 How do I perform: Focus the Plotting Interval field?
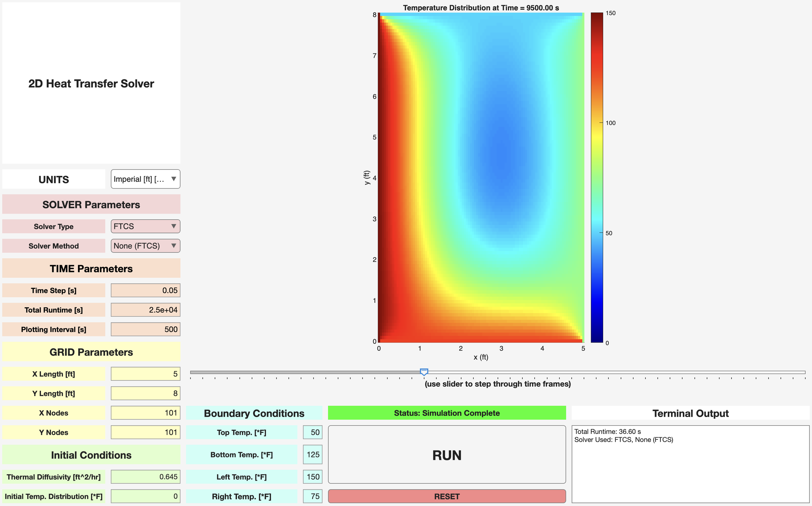point(145,329)
